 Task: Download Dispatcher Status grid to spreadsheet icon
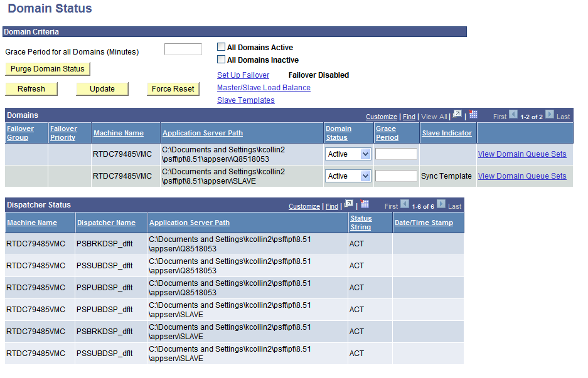point(365,204)
